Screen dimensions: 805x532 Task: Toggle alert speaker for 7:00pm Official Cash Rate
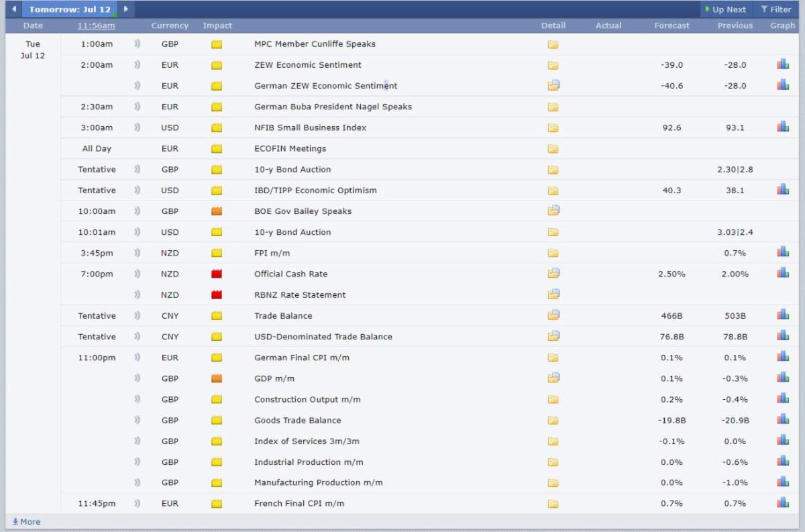point(138,274)
